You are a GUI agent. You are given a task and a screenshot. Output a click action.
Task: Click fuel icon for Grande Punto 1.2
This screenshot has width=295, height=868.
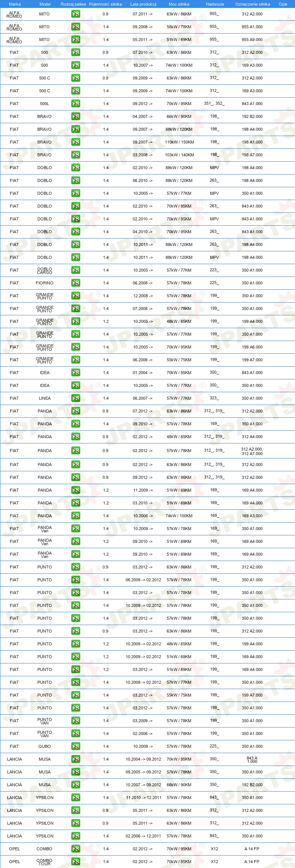[x=75, y=321]
